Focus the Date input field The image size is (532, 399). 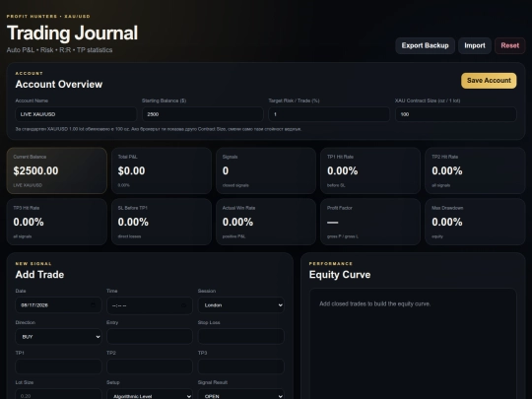(x=58, y=305)
